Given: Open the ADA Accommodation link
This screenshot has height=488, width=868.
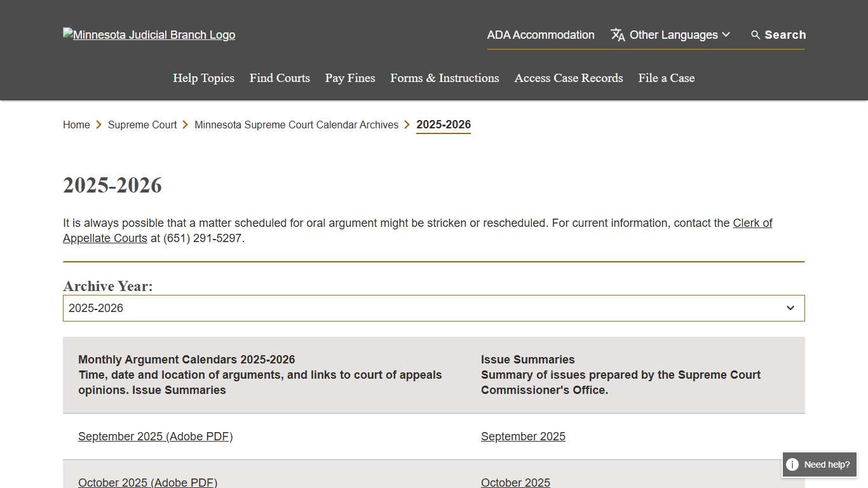Looking at the screenshot, I should (541, 35).
